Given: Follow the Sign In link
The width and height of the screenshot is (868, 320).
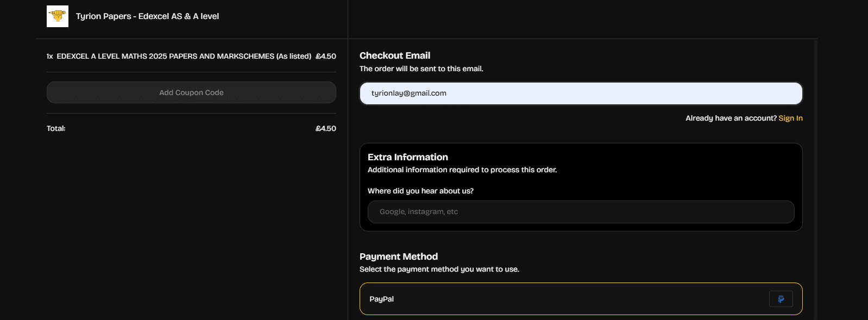Looking at the screenshot, I should click(x=790, y=118).
